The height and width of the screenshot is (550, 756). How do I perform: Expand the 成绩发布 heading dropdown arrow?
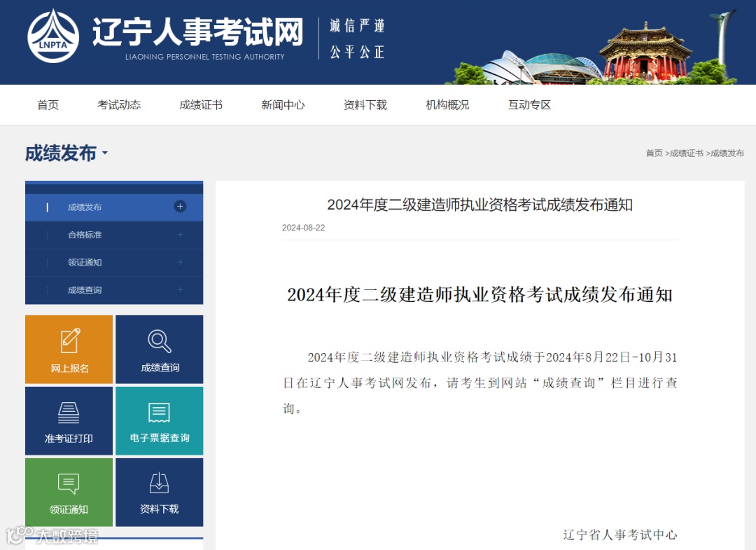[x=105, y=153]
